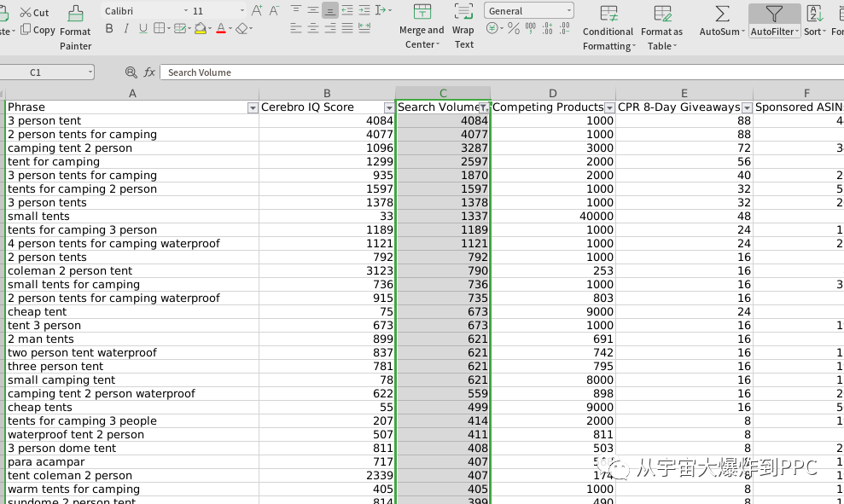Click the yellow fill color swatch
Viewport: 844px width, 504px height.
(x=201, y=29)
